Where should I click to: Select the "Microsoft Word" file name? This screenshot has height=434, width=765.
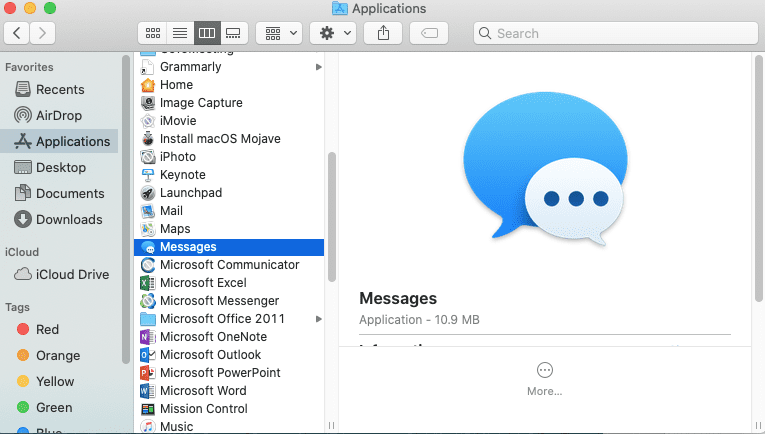tap(203, 391)
